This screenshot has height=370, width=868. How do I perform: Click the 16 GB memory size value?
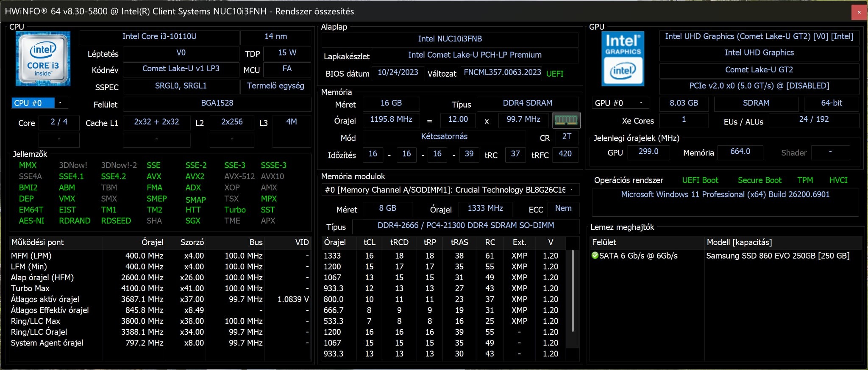391,103
